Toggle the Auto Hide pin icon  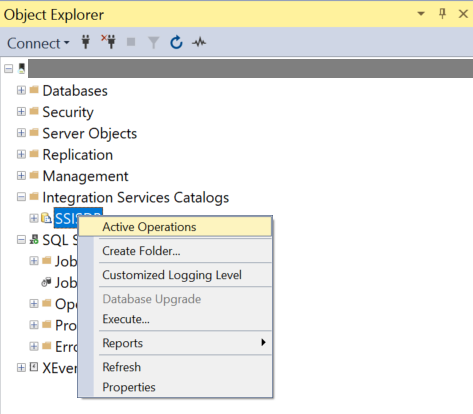point(442,14)
